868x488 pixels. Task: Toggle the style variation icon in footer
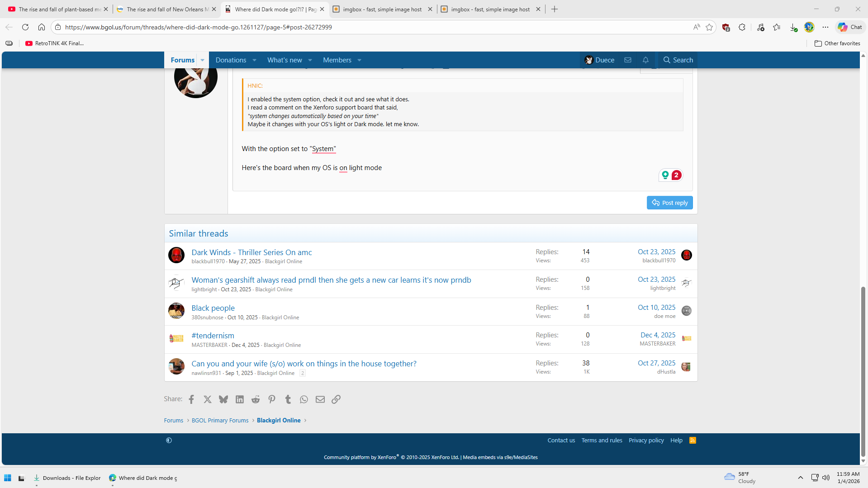coord(169,440)
